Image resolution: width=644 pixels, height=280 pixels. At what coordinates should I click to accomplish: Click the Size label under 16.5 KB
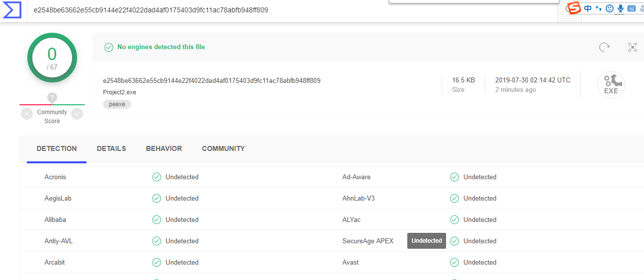click(458, 90)
